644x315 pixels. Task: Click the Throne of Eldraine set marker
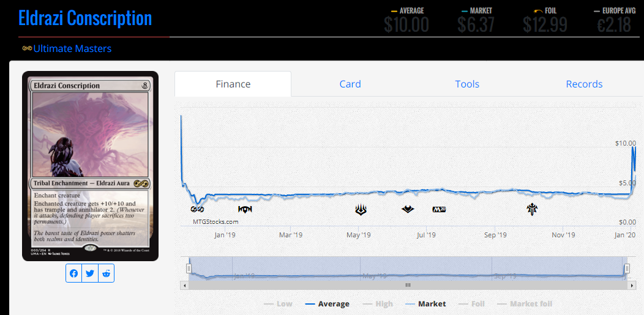click(533, 210)
